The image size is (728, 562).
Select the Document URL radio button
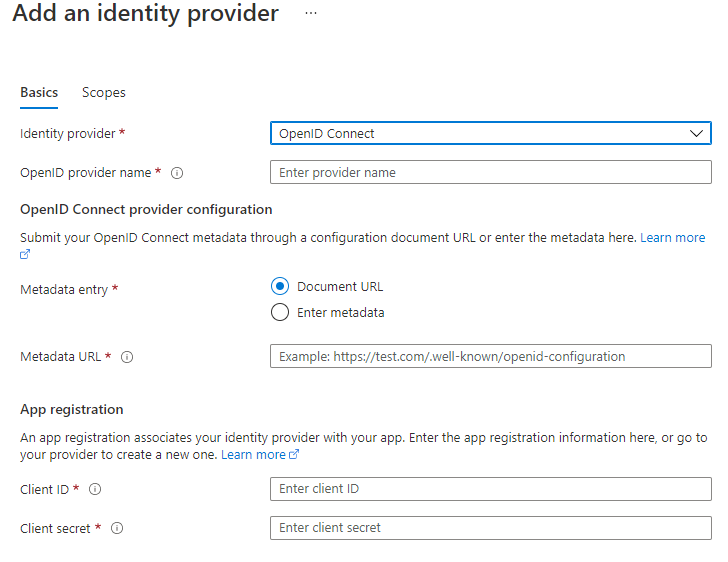click(280, 287)
